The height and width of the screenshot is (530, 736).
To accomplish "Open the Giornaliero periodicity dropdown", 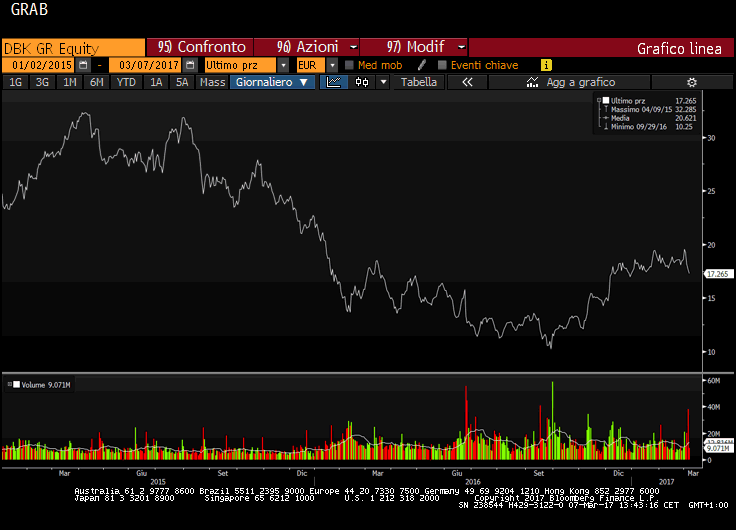I will tap(272, 82).
